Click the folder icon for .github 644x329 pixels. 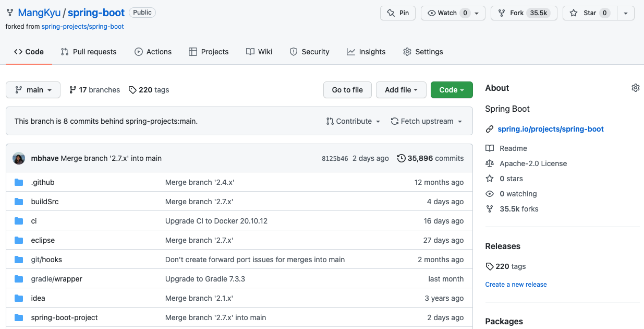click(x=19, y=182)
